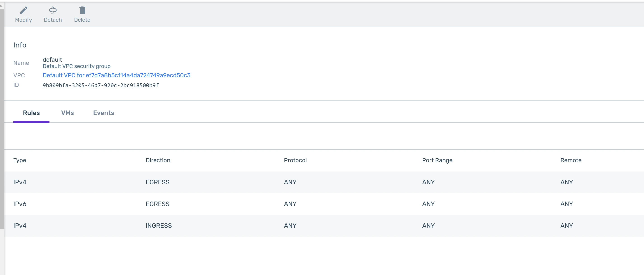
Task: Select the IPv6 EGRESS rule row
Action: pos(157,204)
